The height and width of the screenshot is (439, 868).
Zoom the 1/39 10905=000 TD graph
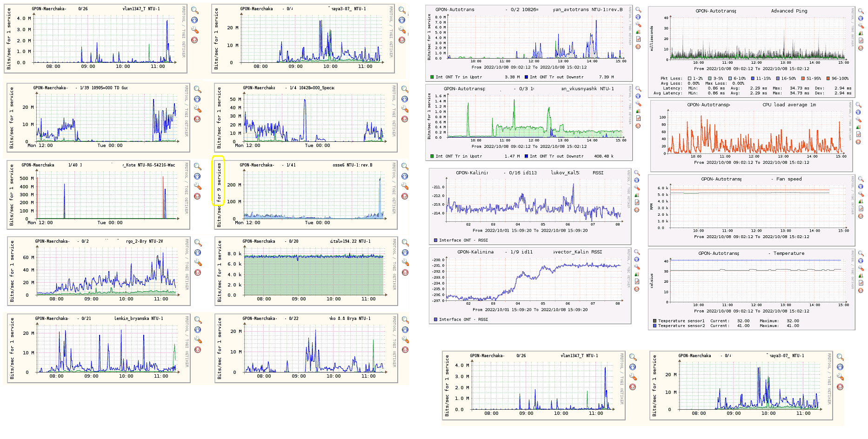point(198,89)
